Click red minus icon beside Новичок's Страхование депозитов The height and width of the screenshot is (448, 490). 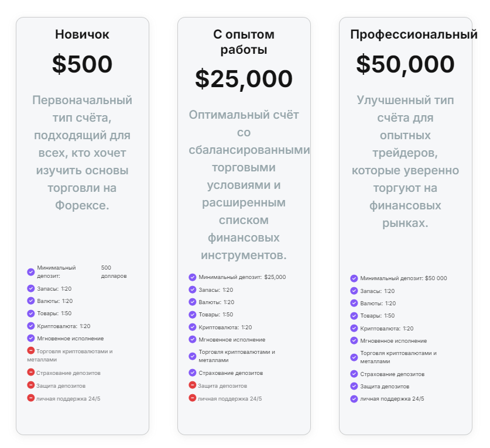click(31, 373)
